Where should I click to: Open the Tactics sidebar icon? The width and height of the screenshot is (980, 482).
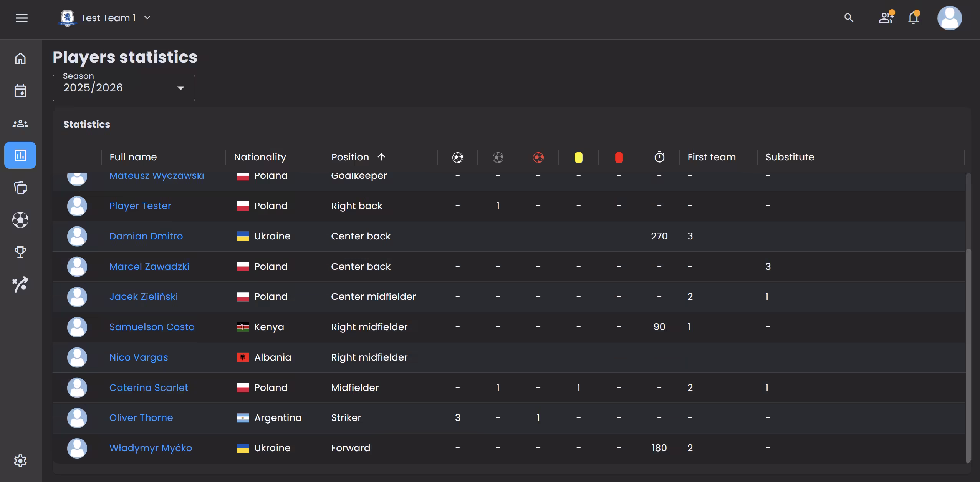20,284
